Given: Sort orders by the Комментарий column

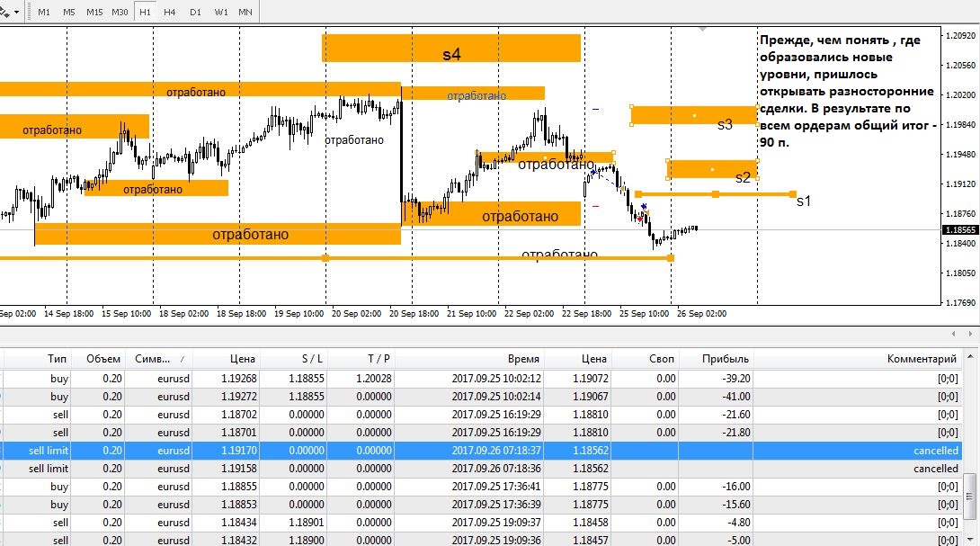Looking at the screenshot, I should [x=858, y=358].
